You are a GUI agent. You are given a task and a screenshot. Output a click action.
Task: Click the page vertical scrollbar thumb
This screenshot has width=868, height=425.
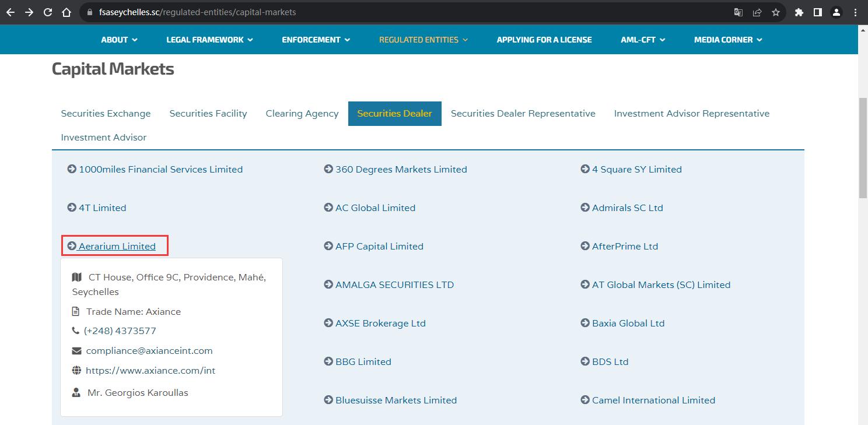863,149
